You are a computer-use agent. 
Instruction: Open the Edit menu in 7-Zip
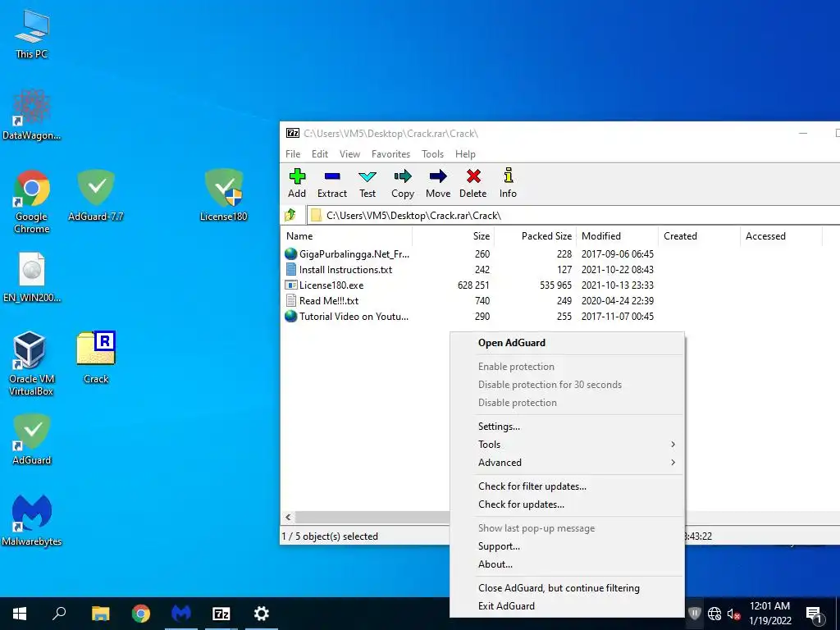point(320,154)
